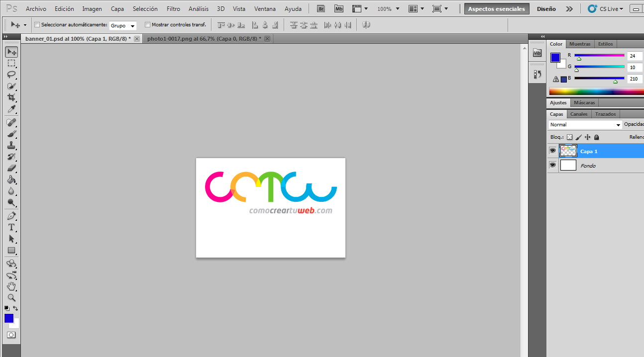The image size is (644, 357).
Task: Select the Quick Selection tool
Action: click(11, 86)
